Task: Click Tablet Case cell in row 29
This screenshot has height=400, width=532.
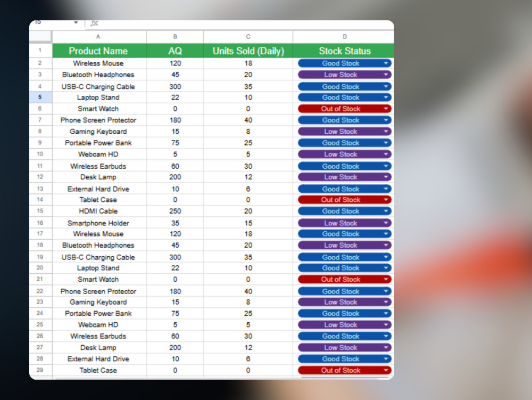Action: (99, 370)
